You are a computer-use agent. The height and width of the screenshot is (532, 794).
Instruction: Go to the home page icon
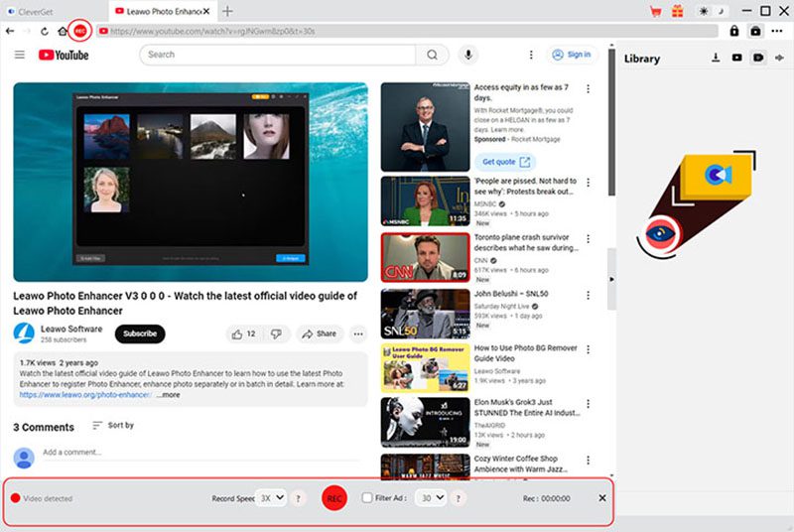(63, 32)
